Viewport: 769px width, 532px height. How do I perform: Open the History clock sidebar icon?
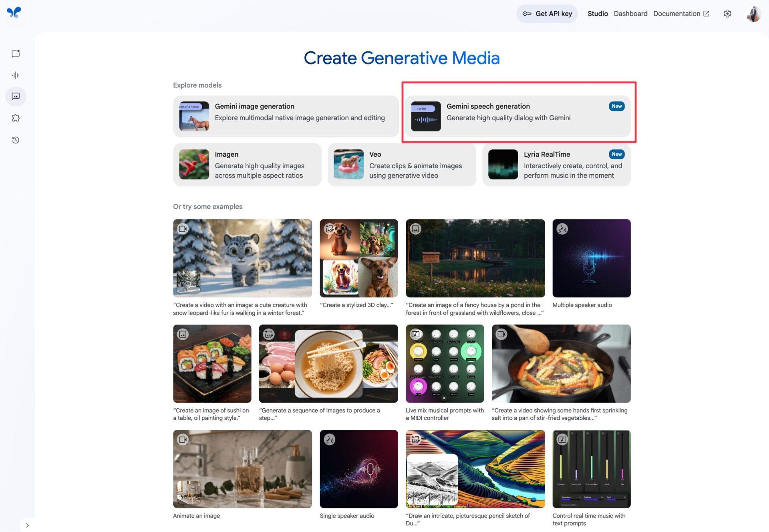coord(16,140)
